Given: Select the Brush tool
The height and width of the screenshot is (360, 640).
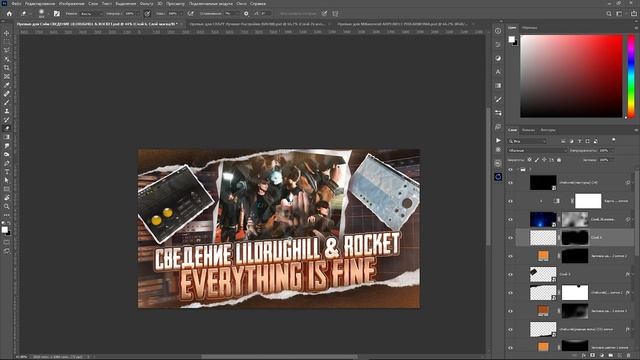Looking at the screenshot, I should tap(7, 102).
